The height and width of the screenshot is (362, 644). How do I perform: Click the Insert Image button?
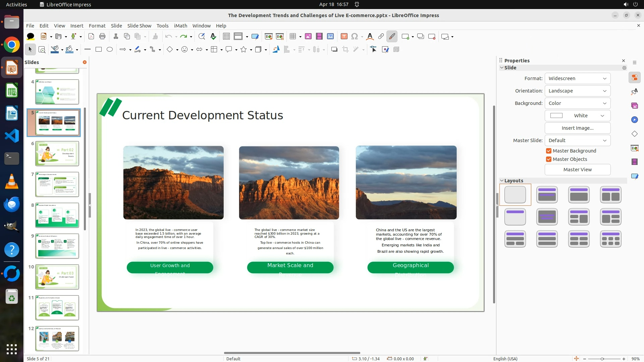577,128
